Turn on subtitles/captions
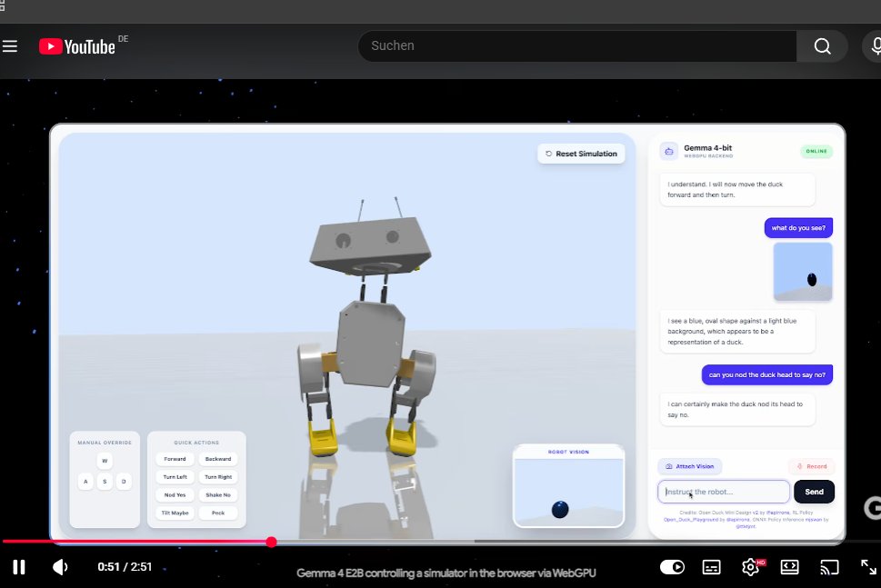 click(x=711, y=567)
